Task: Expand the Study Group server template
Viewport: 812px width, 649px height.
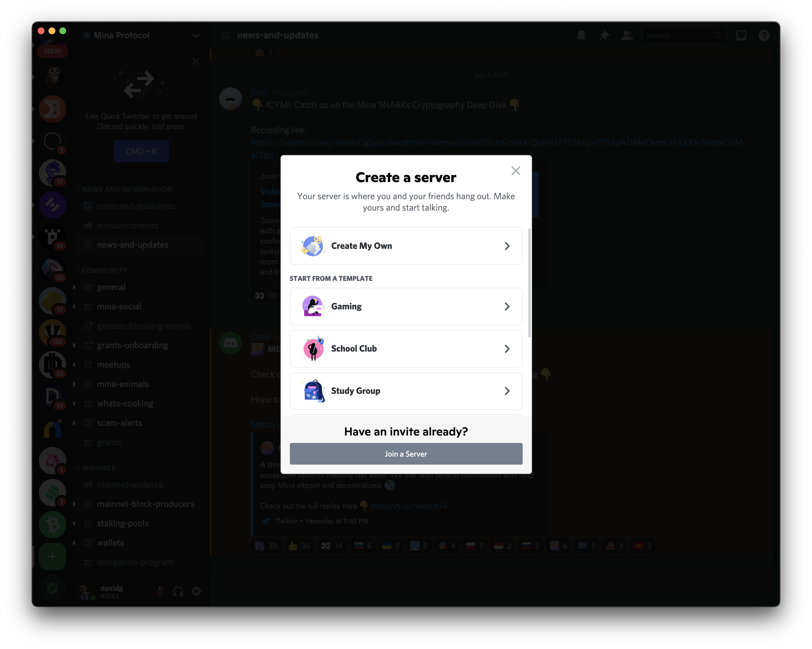Action: tap(406, 391)
